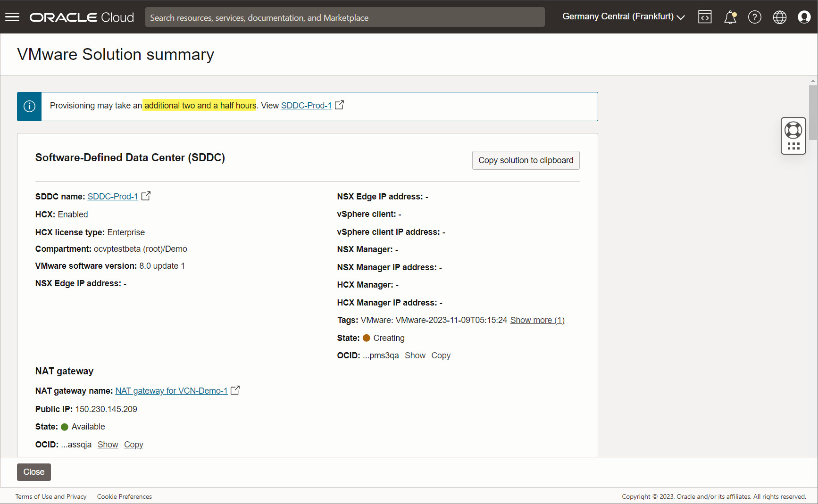Click the info icon in the provisioning banner
818x504 pixels.
pos(29,106)
